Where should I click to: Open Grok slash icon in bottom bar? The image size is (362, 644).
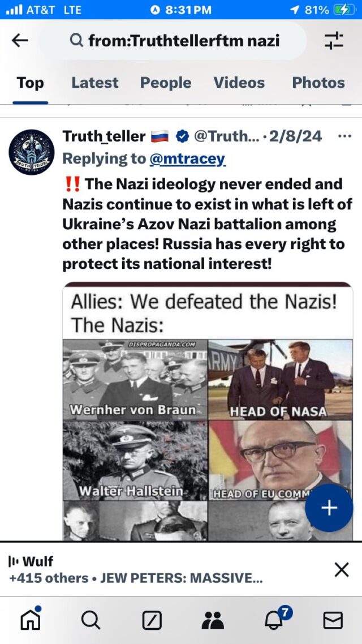152,620
